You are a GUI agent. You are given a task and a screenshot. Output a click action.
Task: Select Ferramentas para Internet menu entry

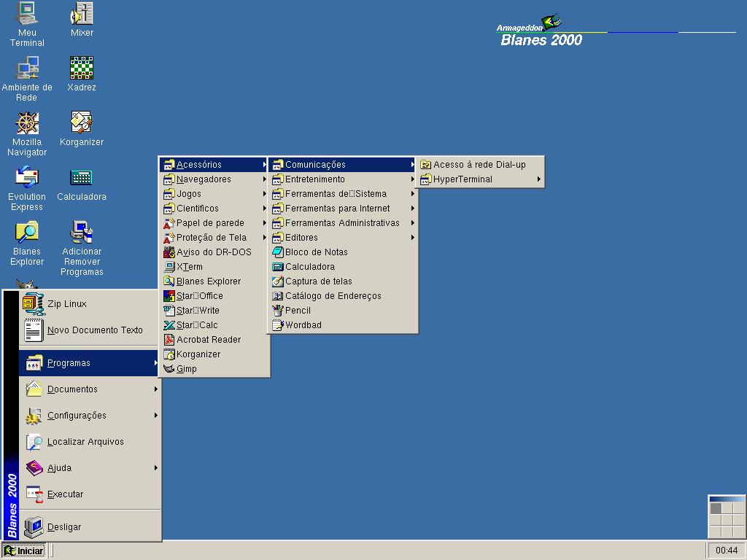coord(343,209)
